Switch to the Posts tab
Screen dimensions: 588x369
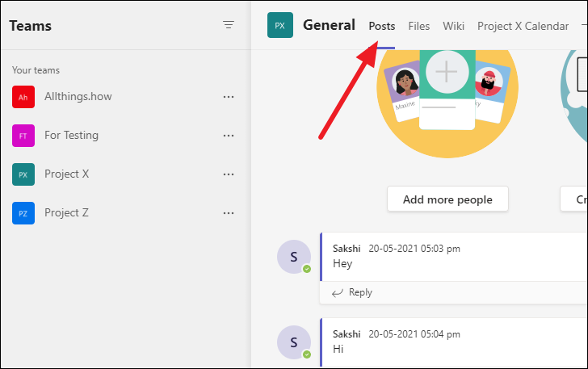(x=382, y=26)
